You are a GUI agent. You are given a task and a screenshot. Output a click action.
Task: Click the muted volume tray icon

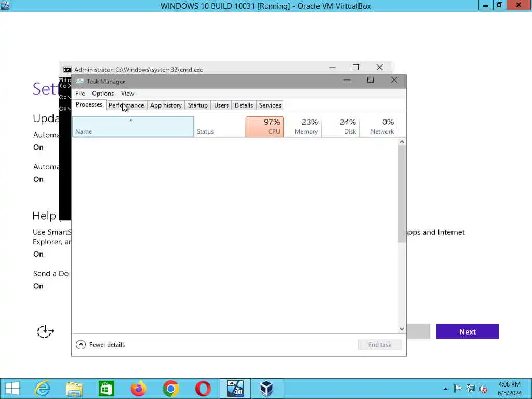[x=483, y=389]
